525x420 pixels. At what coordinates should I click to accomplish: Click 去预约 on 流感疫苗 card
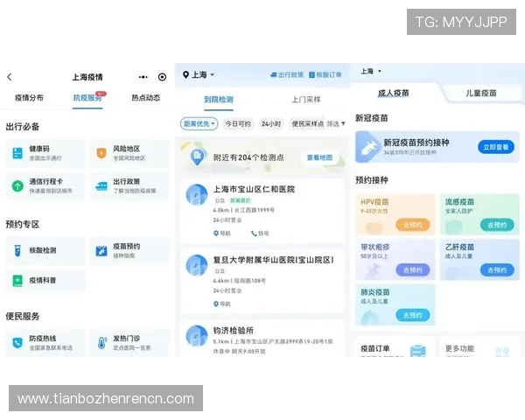[x=497, y=225]
